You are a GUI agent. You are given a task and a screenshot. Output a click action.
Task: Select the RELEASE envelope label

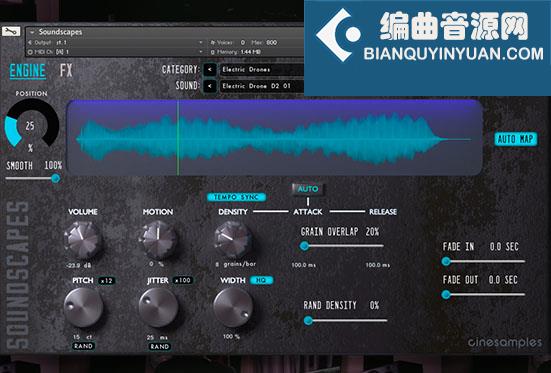coord(383,212)
